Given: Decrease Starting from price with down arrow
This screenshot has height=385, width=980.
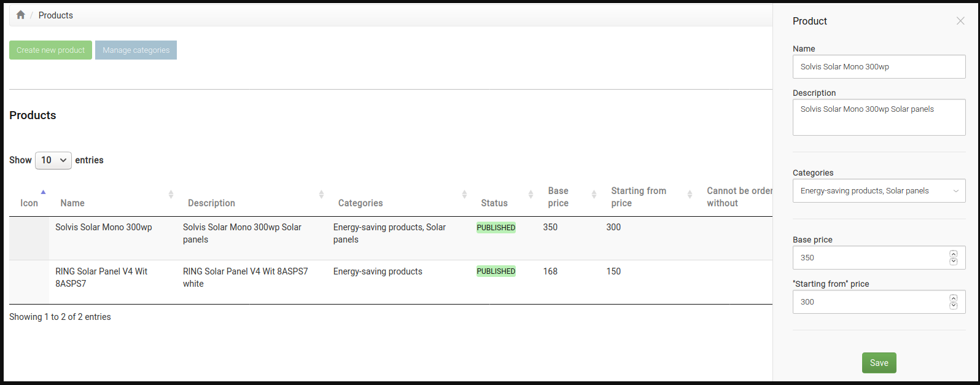Looking at the screenshot, I should click(953, 305).
